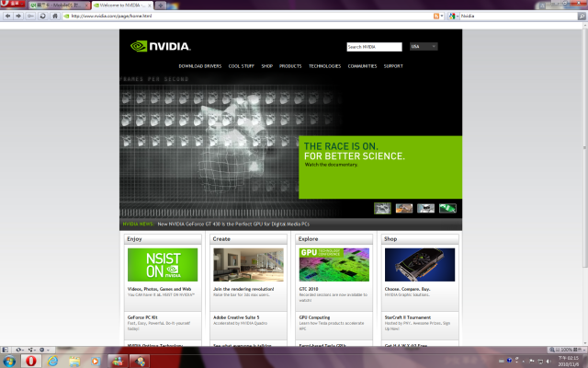Open the Google search engine selector

tap(453, 17)
